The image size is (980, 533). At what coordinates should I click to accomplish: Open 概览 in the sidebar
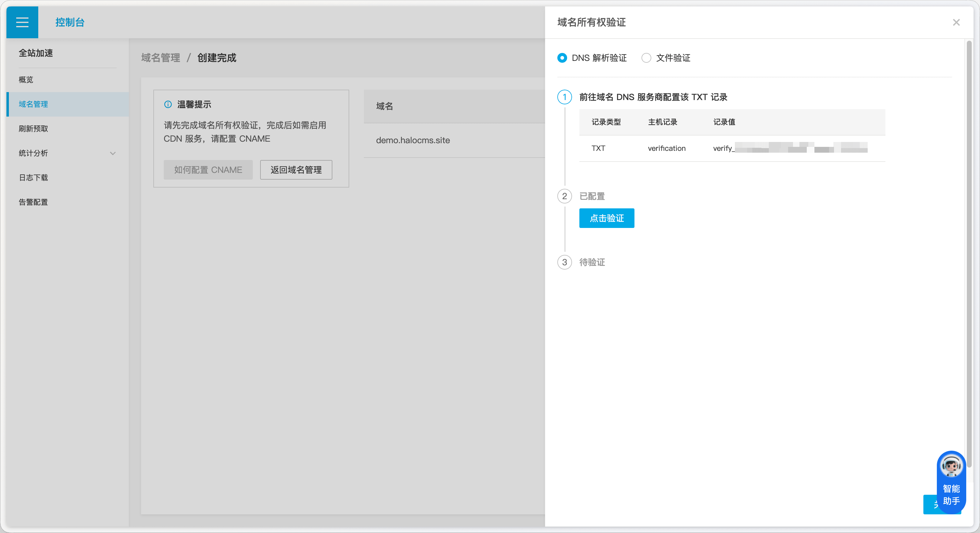(26, 80)
